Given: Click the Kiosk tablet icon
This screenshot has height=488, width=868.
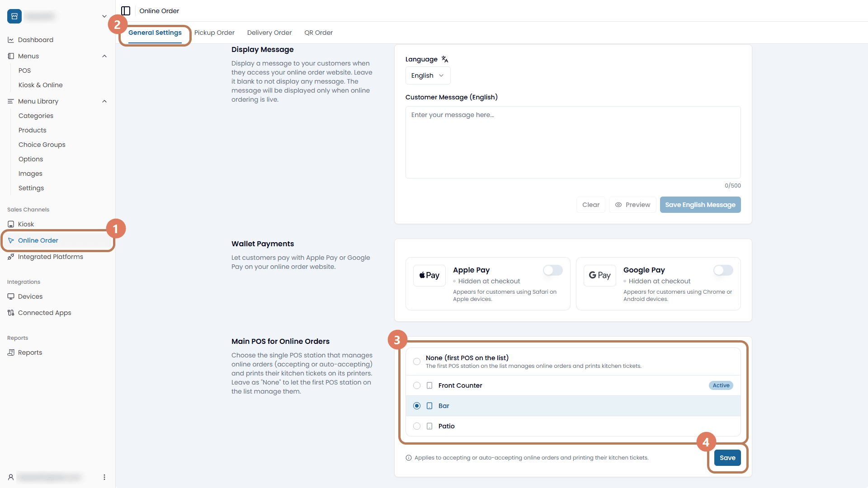Looking at the screenshot, I should [11, 224].
